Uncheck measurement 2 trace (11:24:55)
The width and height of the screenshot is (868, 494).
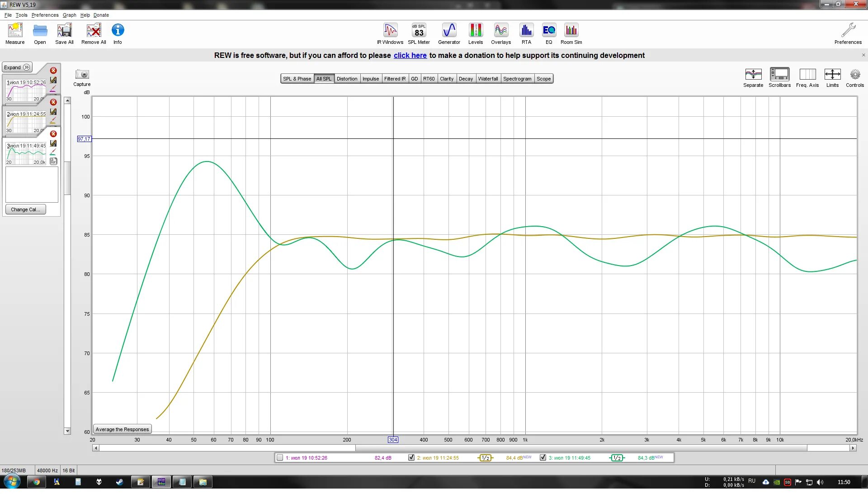click(x=411, y=457)
